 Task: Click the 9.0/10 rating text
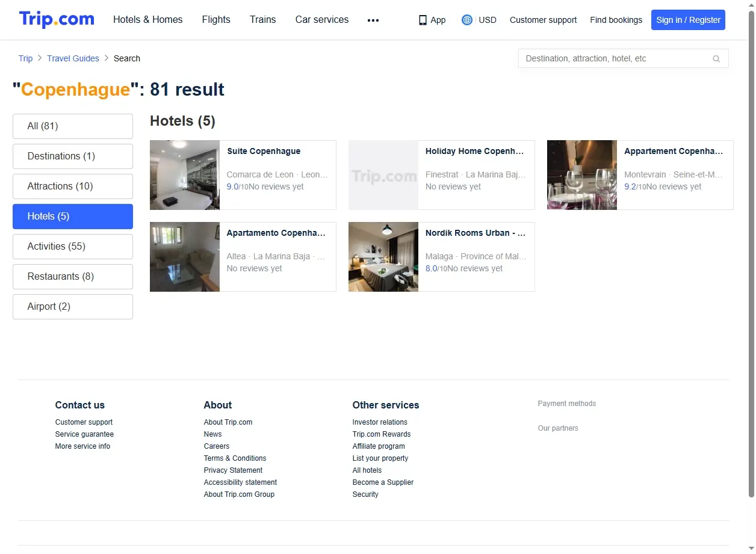pos(237,186)
